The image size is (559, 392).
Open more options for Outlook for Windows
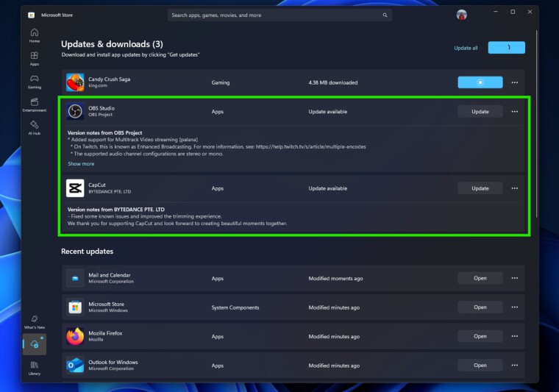pyautogui.click(x=514, y=366)
